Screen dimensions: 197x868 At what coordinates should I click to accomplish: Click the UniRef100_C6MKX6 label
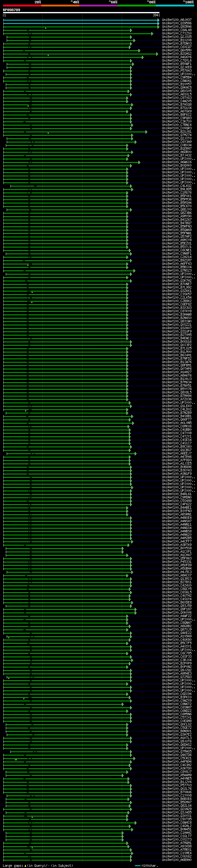click(x=177, y=426)
